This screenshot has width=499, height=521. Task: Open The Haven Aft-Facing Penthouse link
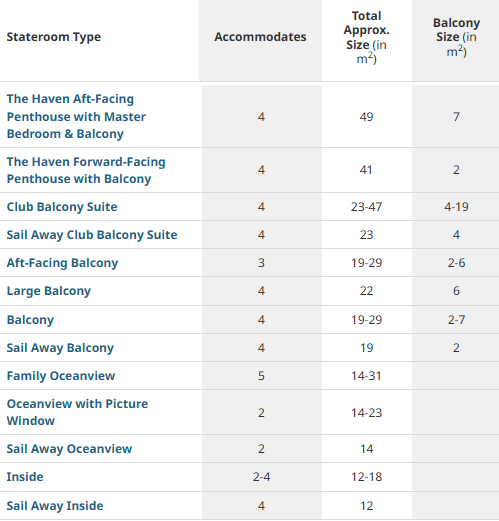click(76, 116)
